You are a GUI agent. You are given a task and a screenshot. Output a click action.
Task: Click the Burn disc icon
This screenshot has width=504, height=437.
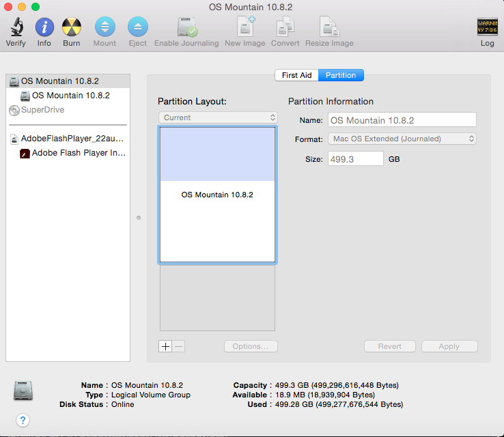click(71, 27)
